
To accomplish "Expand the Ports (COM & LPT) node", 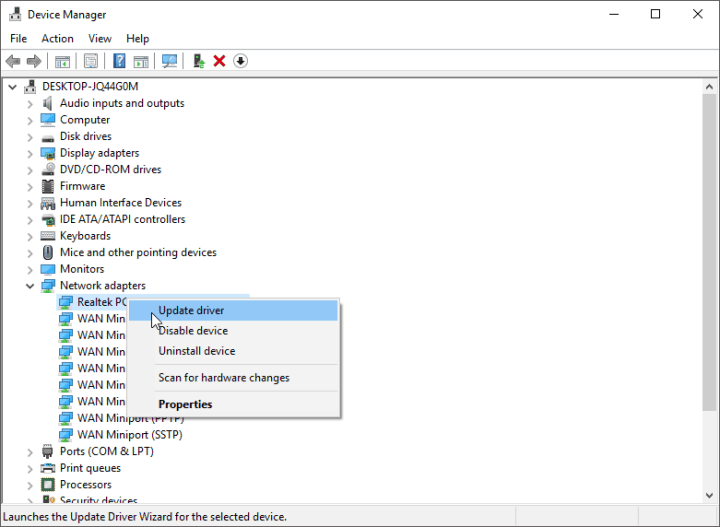I will [x=30, y=451].
